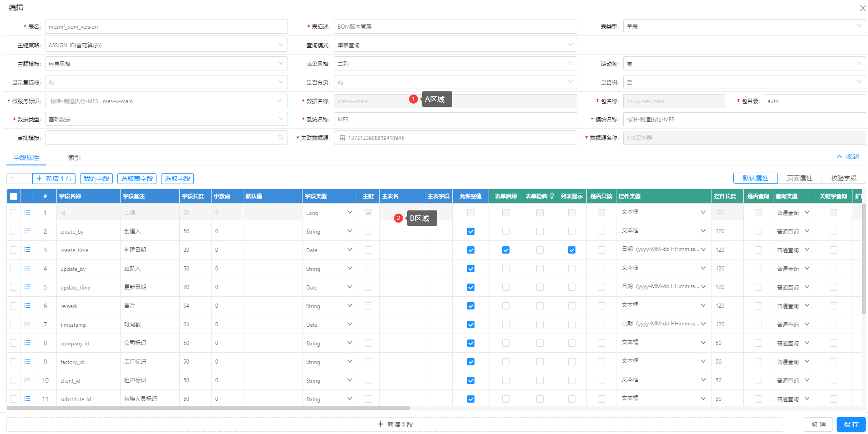
Task: Click the 新增 1 行 button
Action: tap(54, 179)
